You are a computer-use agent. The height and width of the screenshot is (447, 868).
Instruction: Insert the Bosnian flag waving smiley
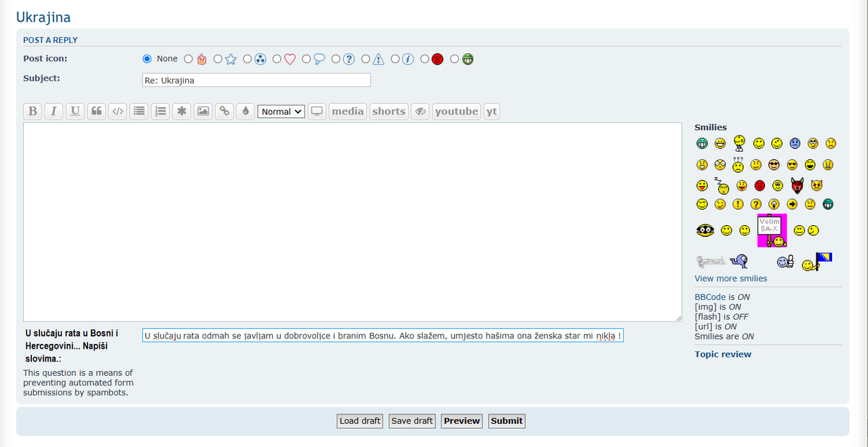click(x=816, y=261)
